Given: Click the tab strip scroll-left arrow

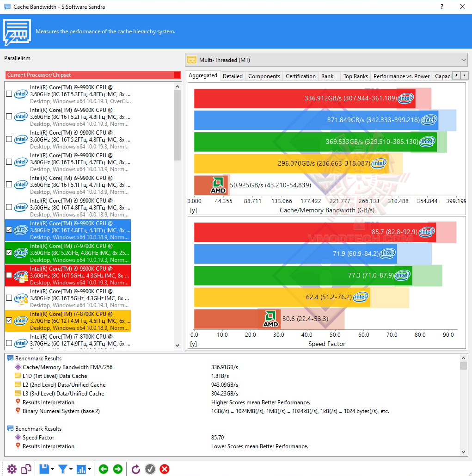Looking at the screenshot, I should point(456,75).
